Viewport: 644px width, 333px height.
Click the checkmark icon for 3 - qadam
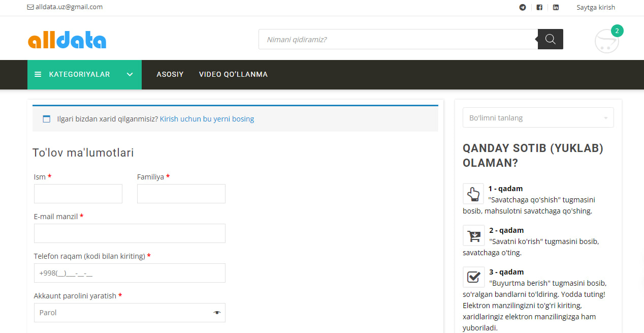473,277
